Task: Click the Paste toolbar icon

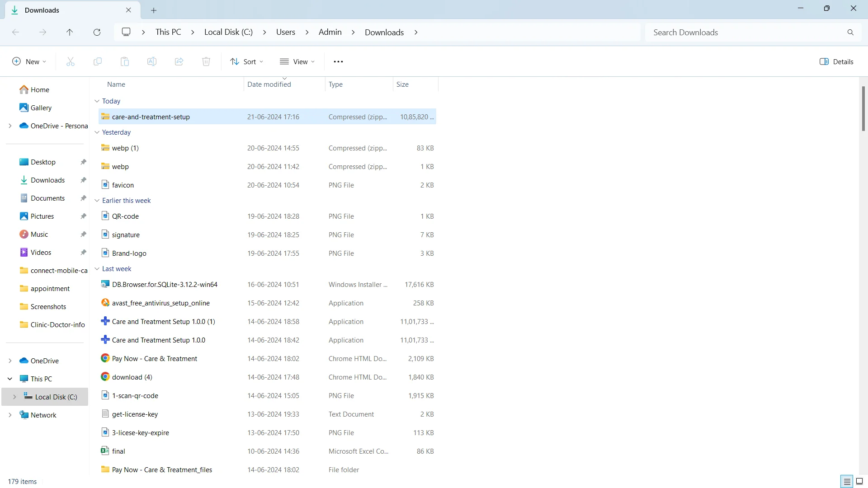Action: click(125, 61)
